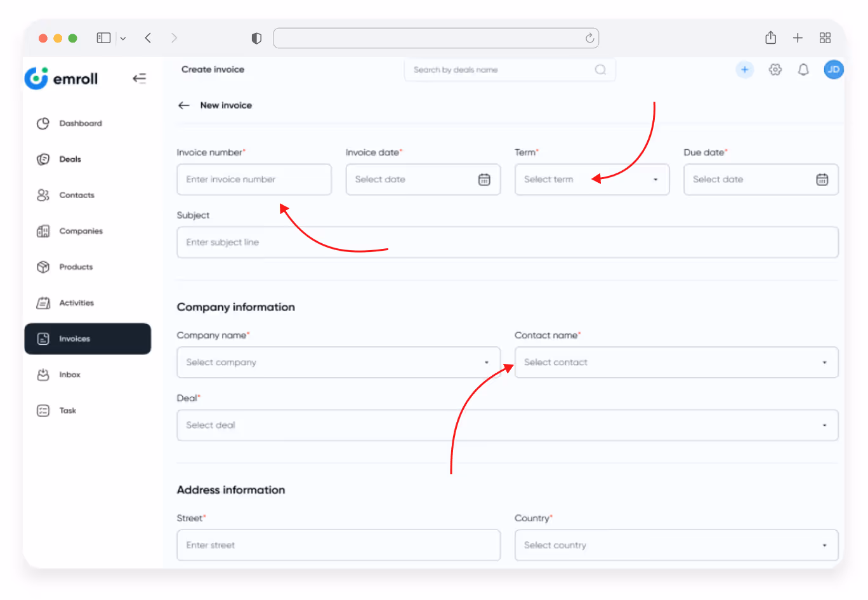868x600 pixels.
Task: Click the emroll logo
Action: click(62, 78)
